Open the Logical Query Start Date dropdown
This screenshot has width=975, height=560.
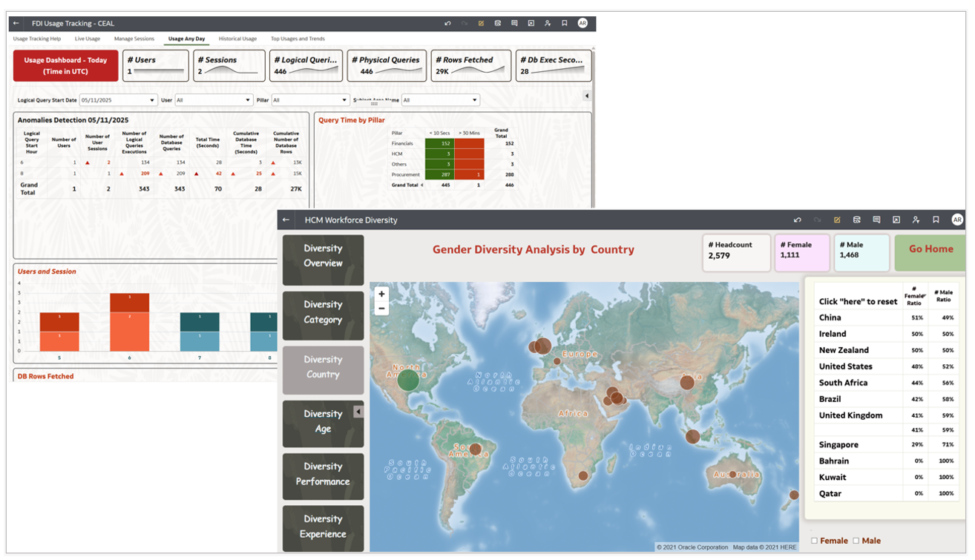[119, 100]
